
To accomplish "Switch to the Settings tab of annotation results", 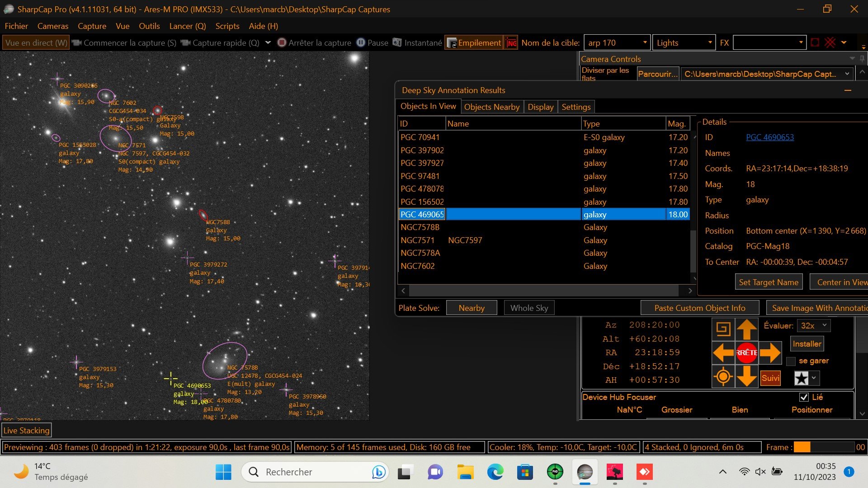I will pos(576,107).
